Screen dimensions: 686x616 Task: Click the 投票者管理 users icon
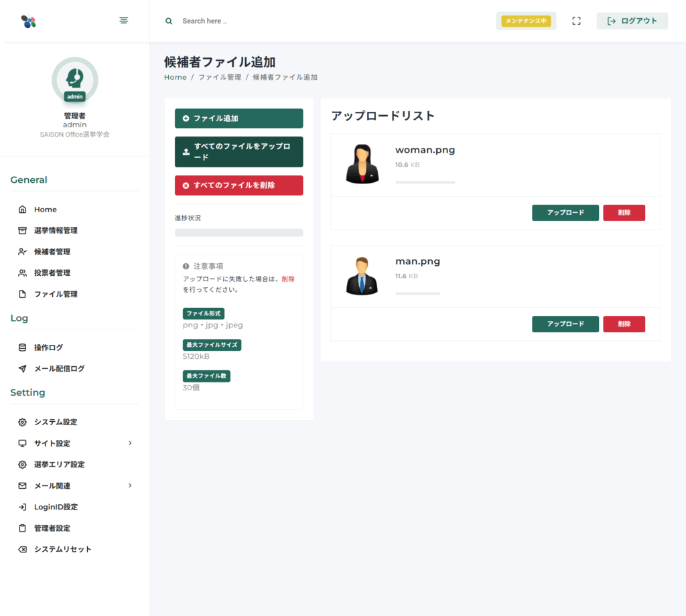click(x=22, y=273)
